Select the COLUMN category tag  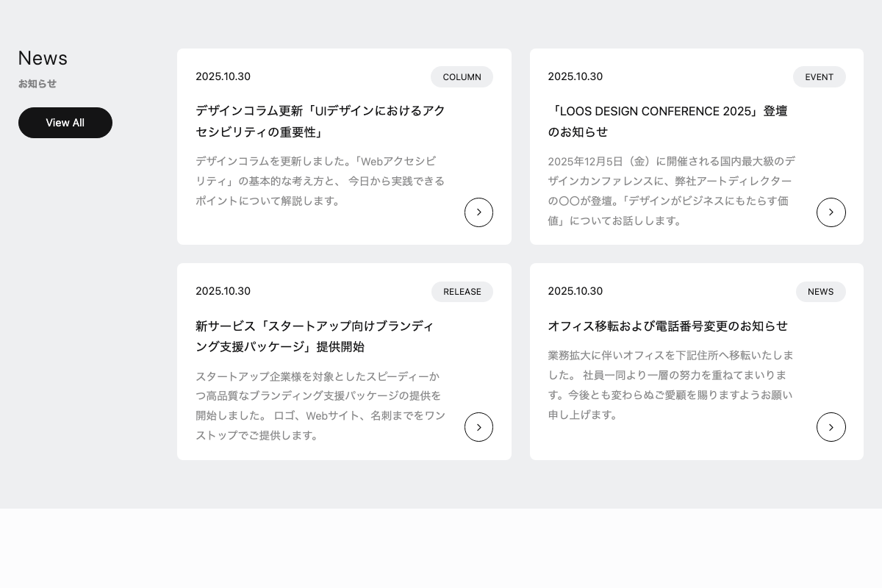(x=462, y=76)
